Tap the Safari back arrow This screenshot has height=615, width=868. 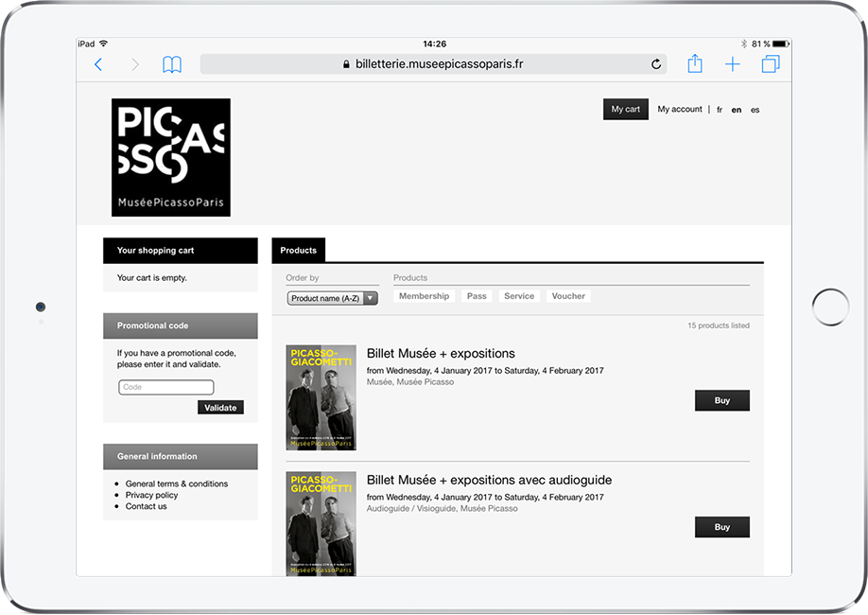click(98, 65)
